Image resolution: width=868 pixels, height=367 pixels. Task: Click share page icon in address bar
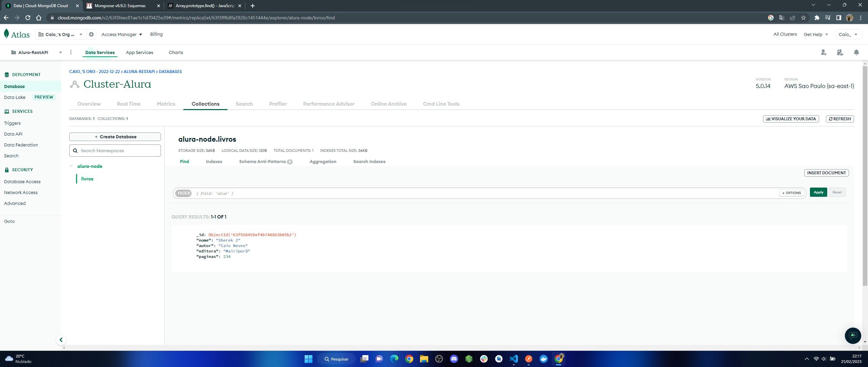point(792,18)
